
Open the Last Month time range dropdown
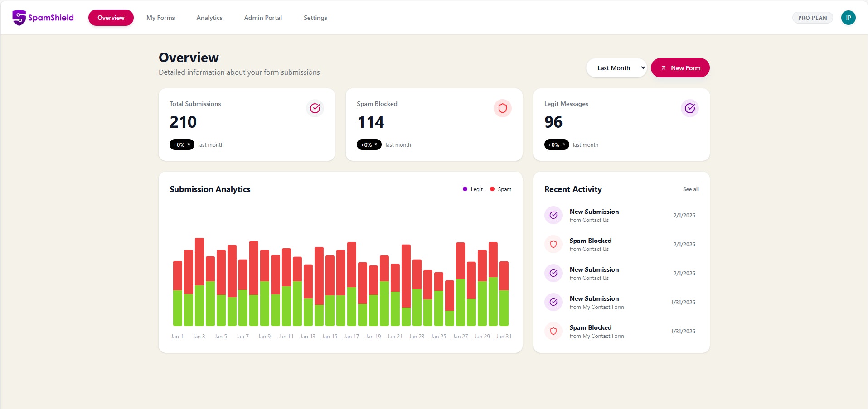click(616, 67)
